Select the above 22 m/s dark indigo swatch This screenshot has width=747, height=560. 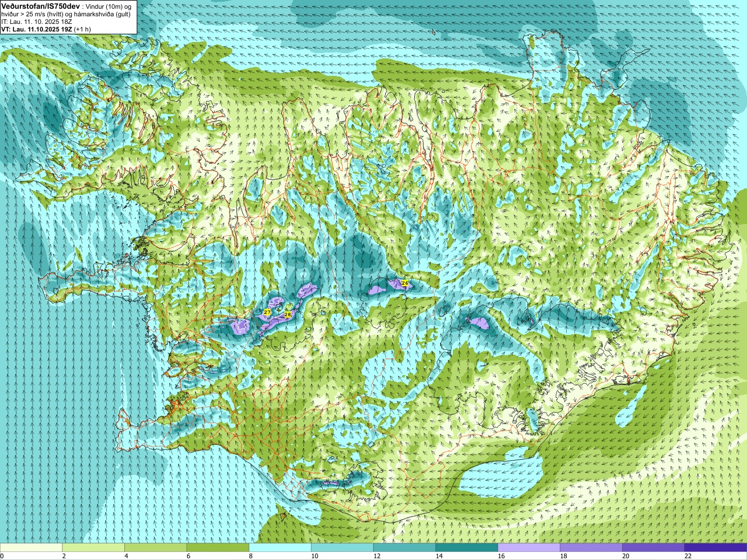(715, 548)
